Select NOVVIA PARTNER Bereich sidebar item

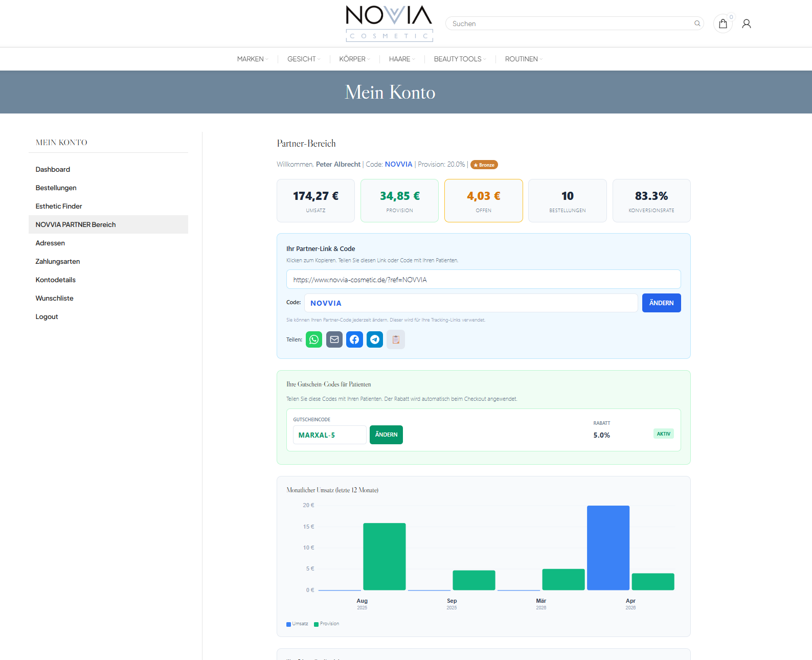[108, 224]
